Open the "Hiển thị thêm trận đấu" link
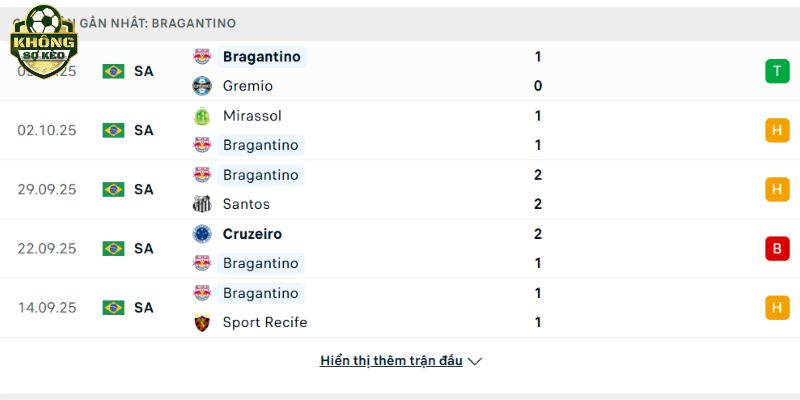The image size is (800, 400). 391,361
